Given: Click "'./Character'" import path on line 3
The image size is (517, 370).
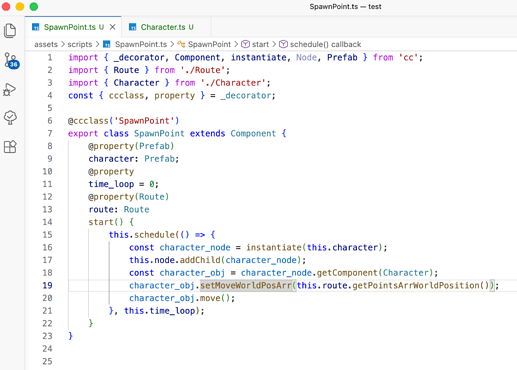Looking at the screenshot, I should click(233, 83).
